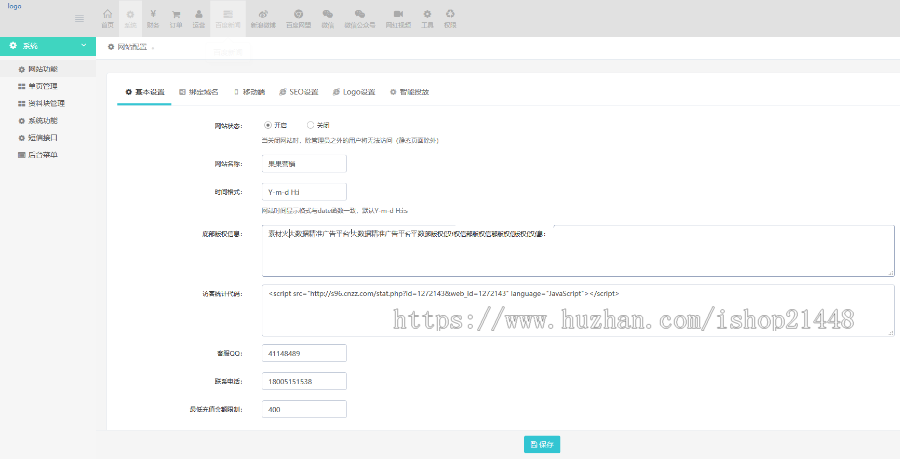Switch to the SEO设置 tab
The image size is (900, 460).
tap(298, 92)
